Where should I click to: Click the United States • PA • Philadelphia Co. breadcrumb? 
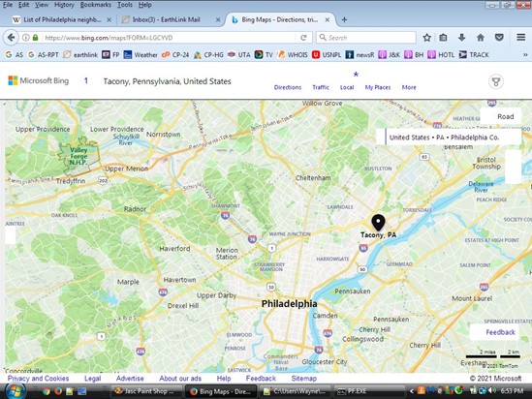pyautogui.click(x=444, y=138)
